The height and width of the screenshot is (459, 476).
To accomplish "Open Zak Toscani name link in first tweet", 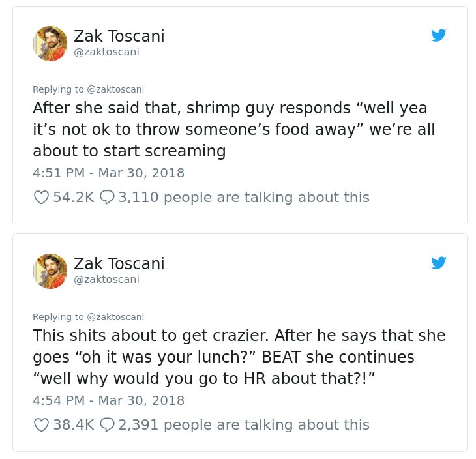I will tap(119, 36).
